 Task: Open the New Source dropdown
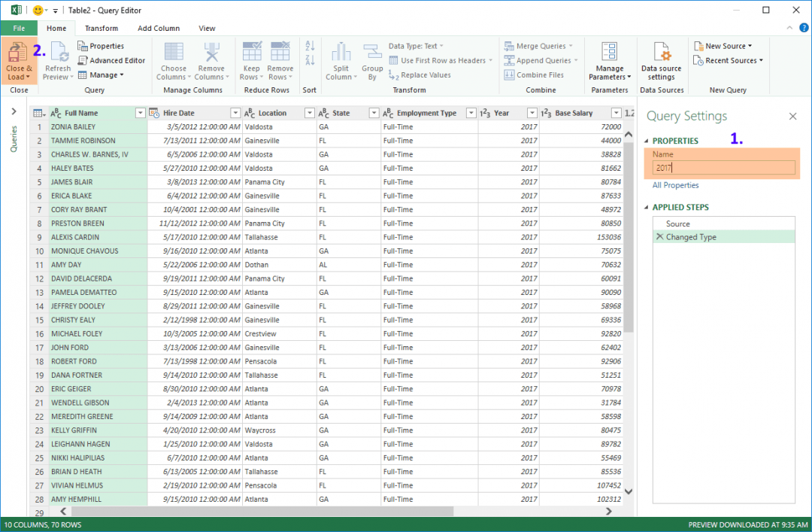724,46
